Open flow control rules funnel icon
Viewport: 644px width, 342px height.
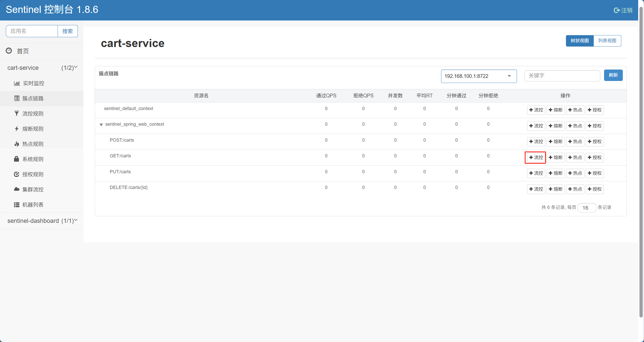17,114
